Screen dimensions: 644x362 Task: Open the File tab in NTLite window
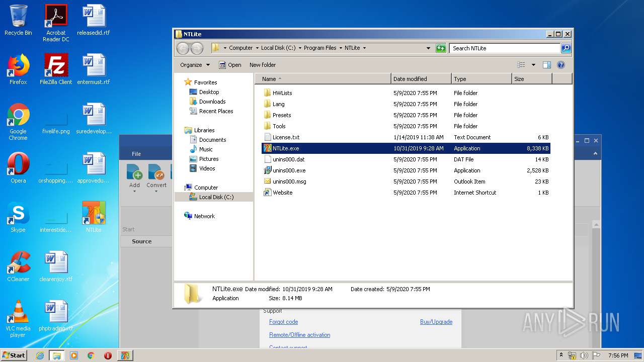tap(136, 154)
